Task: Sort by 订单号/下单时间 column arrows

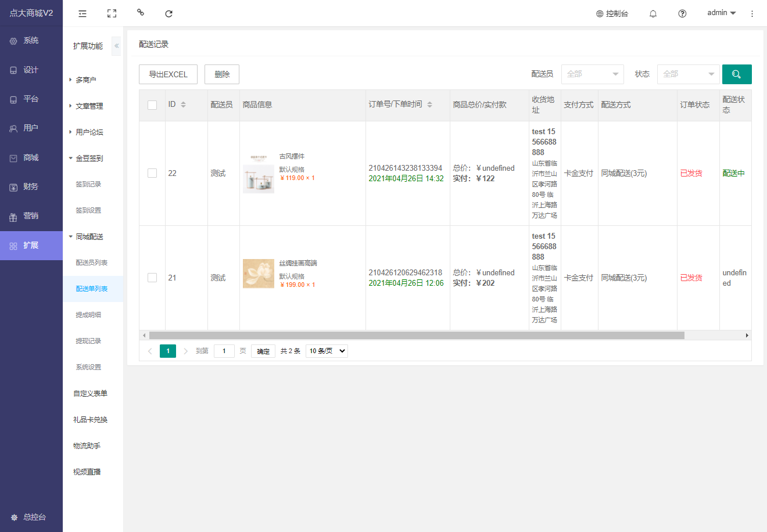Action: point(429,105)
